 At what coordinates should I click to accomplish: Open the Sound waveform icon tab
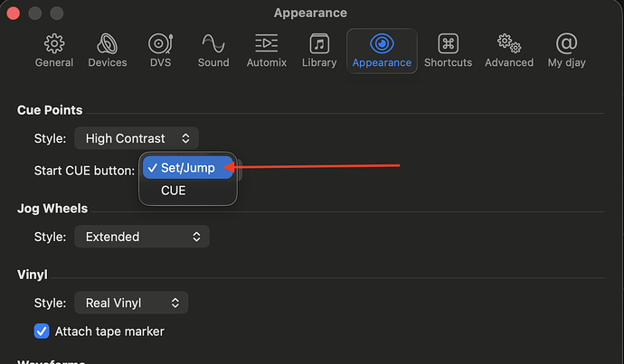(213, 43)
